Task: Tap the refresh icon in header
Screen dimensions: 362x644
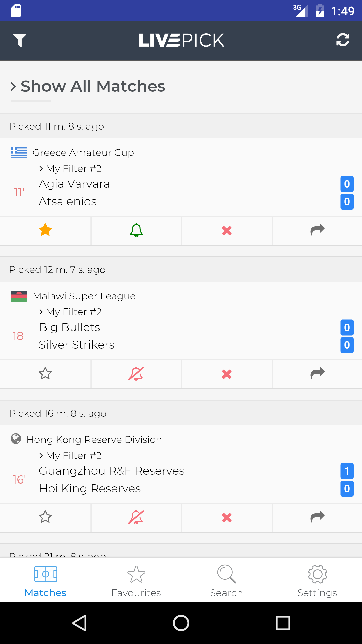Action: (x=343, y=40)
